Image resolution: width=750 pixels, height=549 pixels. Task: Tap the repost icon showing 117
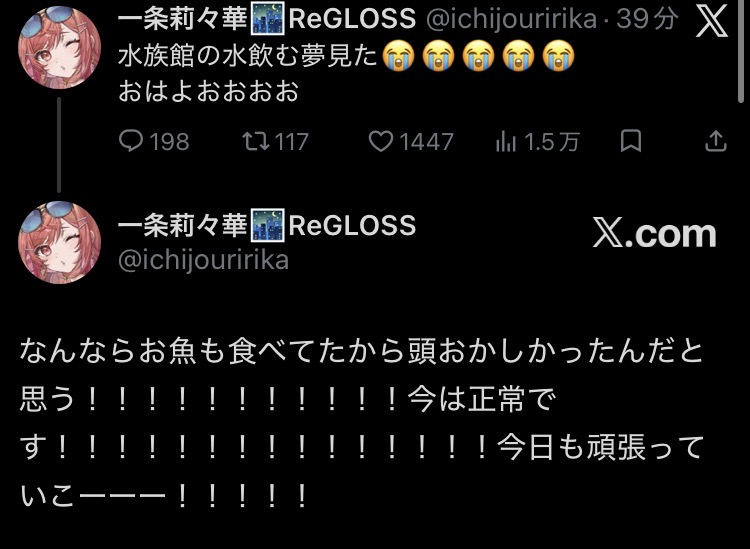coord(256,141)
